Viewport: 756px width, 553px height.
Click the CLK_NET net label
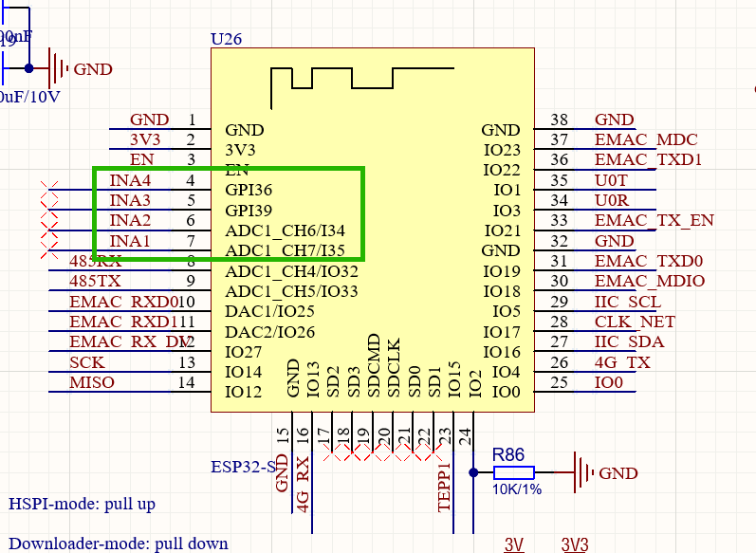click(x=635, y=322)
